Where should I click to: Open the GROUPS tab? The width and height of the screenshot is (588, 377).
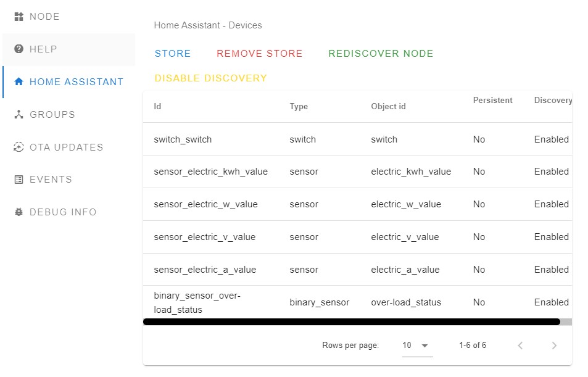(x=69, y=114)
